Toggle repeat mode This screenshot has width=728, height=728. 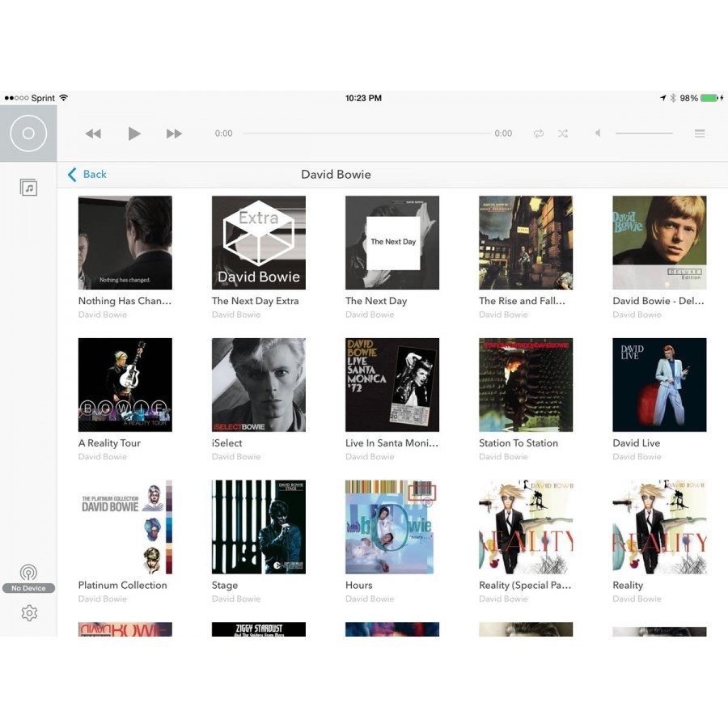539,133
